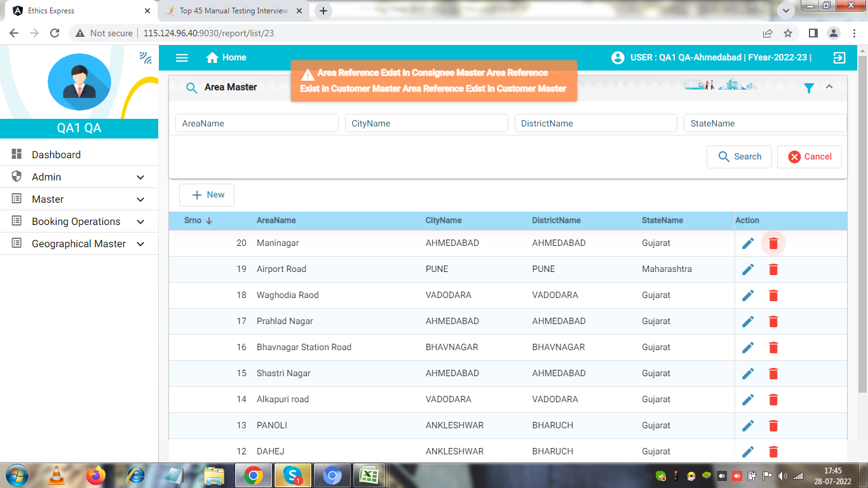Viewport: 868px width, 488px height.
Task: Click the filter funnel icon
Action: click(x=808, y=88)
